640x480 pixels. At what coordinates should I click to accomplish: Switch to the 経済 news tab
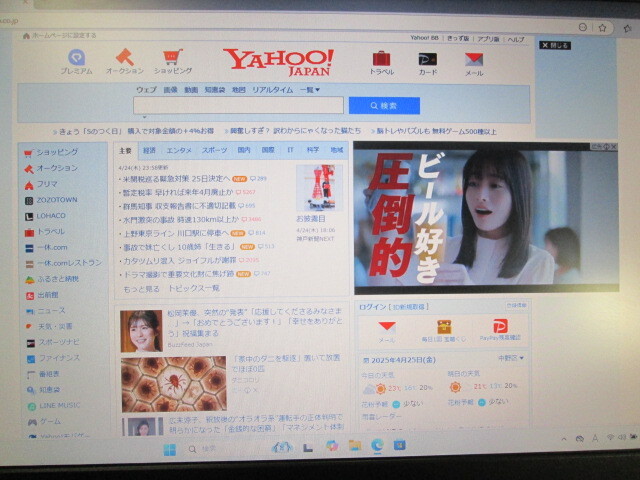149,150
